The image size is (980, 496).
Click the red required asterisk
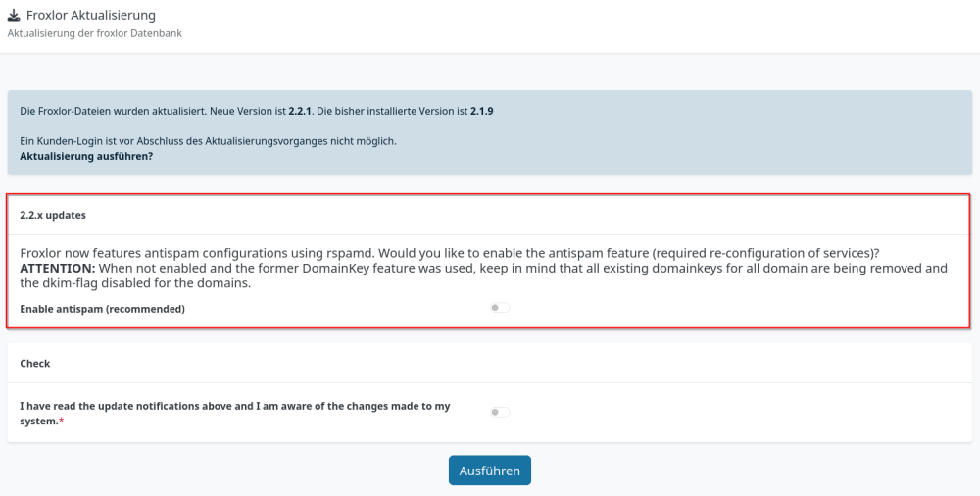(x=61, y=422)
